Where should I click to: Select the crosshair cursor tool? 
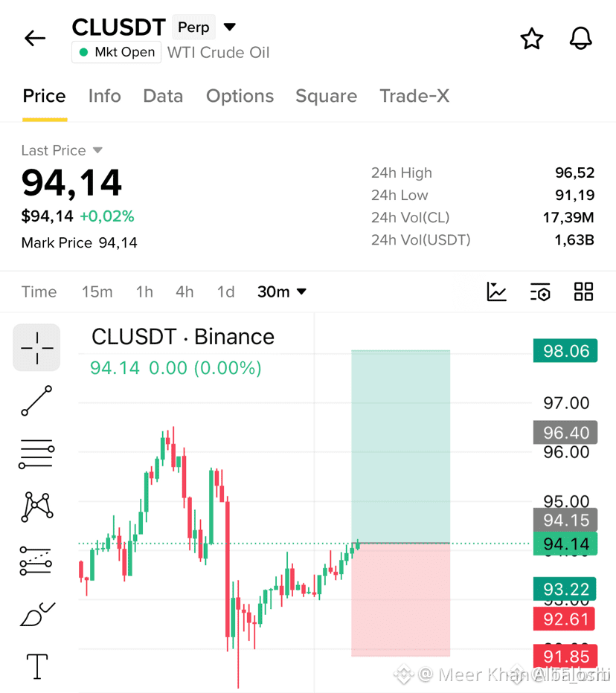click(36, 348)
